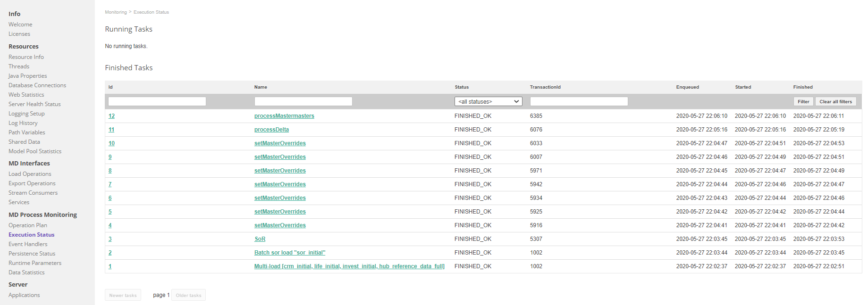The image size is (868, 305).
Task: Focus the TransactionId filter field
Action: point(579,101)
